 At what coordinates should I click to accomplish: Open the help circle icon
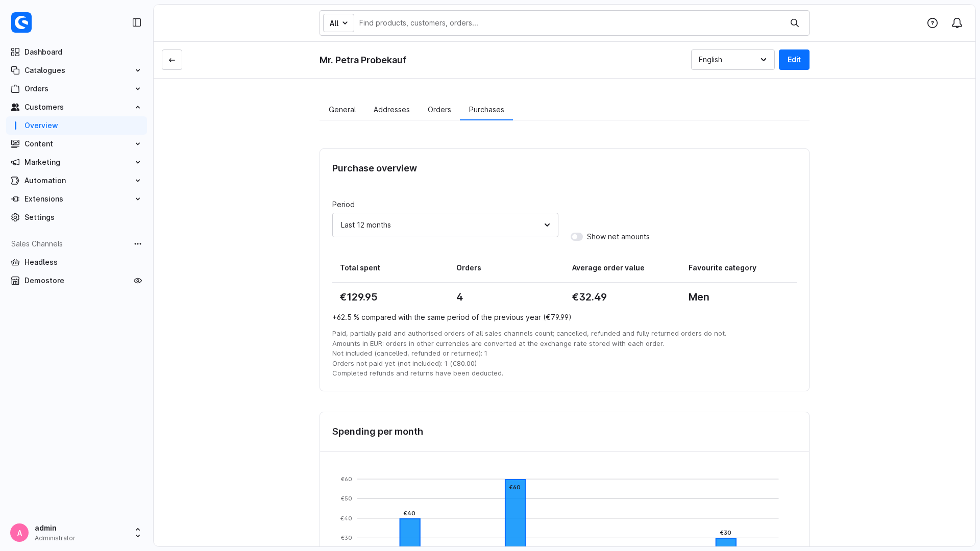[x=933, y=23]
